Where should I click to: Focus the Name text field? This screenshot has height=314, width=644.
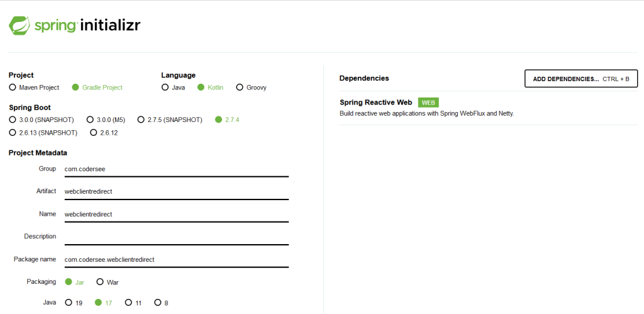click(176, 214)
